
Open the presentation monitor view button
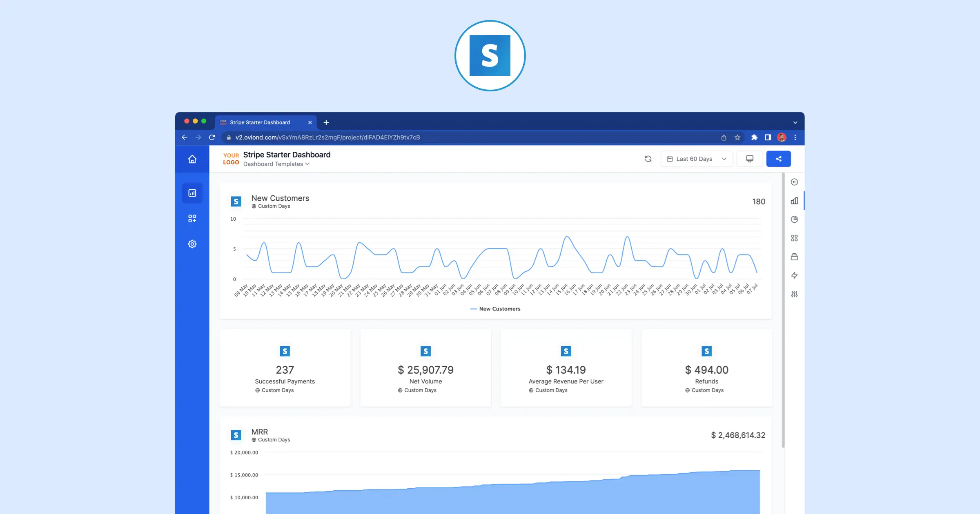click(750, 159)
